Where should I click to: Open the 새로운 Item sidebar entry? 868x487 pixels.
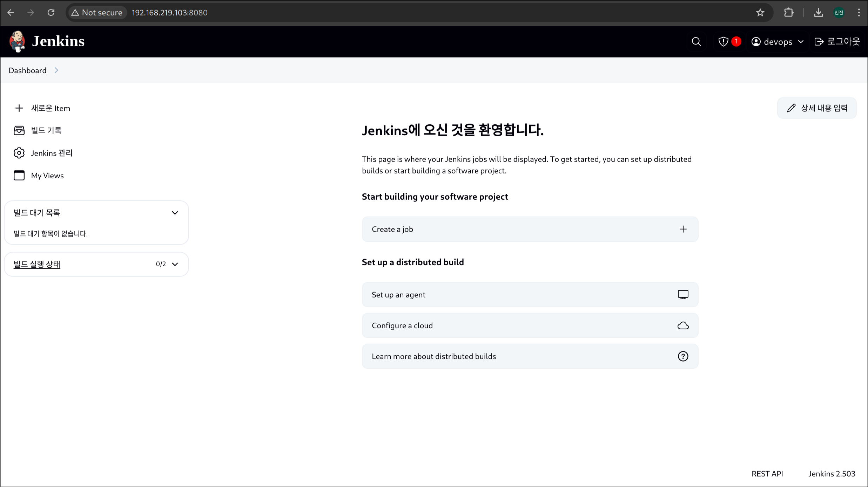(x=51, y=108)
